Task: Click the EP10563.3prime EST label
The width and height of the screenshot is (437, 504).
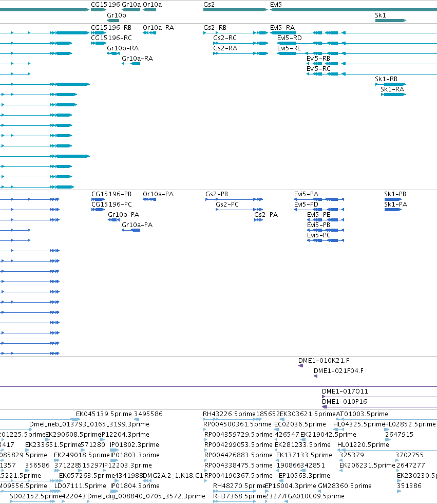Action: tap(305, 476)
